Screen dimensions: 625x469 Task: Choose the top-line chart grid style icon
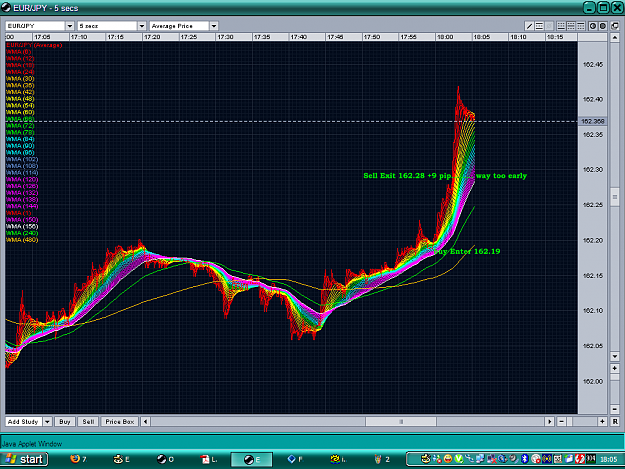click(x=581, y=26)
